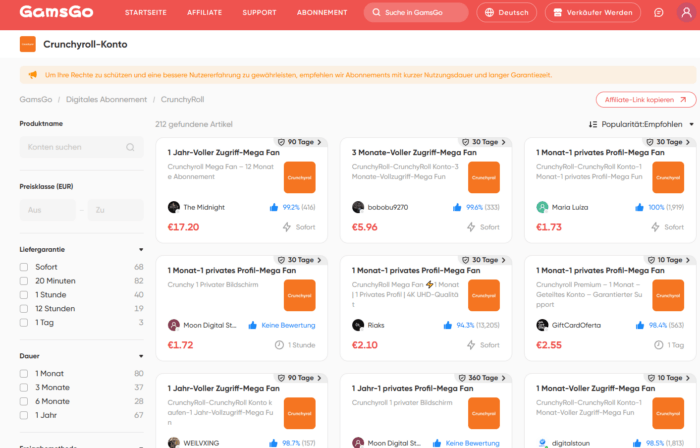The height and width of the screenshot is (448, 700).
Task: Click lightning Sofort icon on €17.20 card
Action: [287, 227]
